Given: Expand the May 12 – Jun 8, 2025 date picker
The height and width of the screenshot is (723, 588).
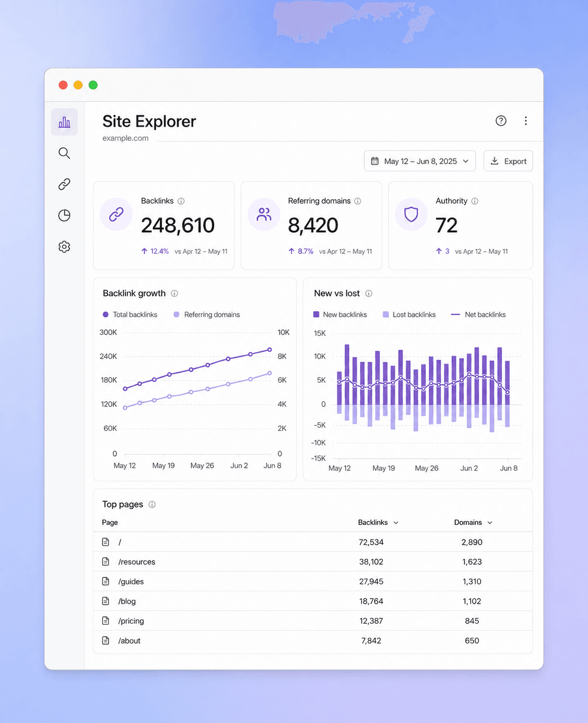Looking at the screenshot, I should [420, 161].
